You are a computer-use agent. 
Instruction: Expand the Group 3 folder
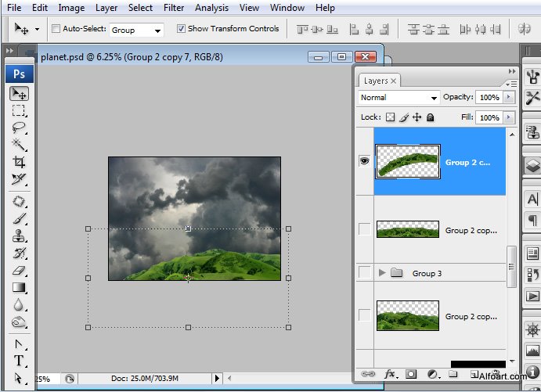point(382,273)
